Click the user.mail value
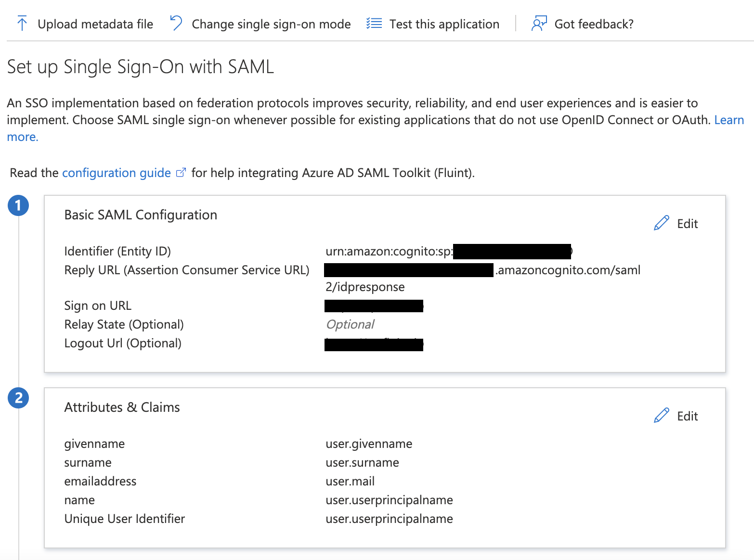The height and width of the screenshot is (560, 754). [350, 481]
